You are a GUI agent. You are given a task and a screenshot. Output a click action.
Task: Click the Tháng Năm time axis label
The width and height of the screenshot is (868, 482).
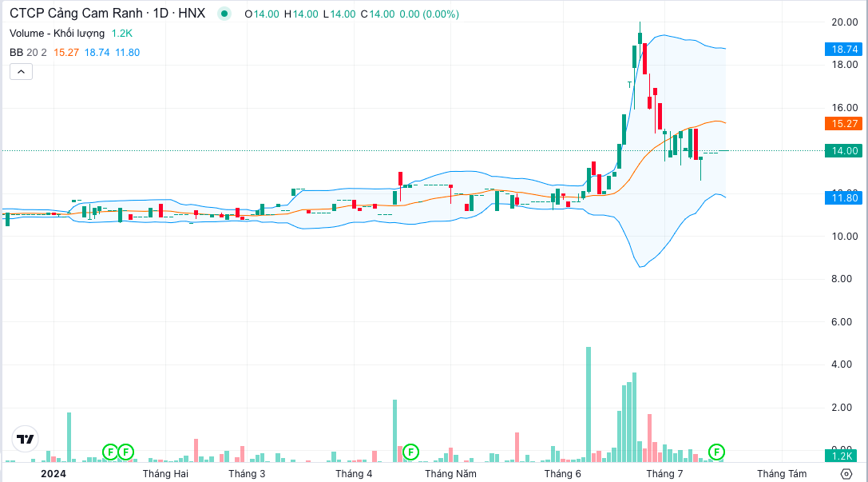[450, 474]
